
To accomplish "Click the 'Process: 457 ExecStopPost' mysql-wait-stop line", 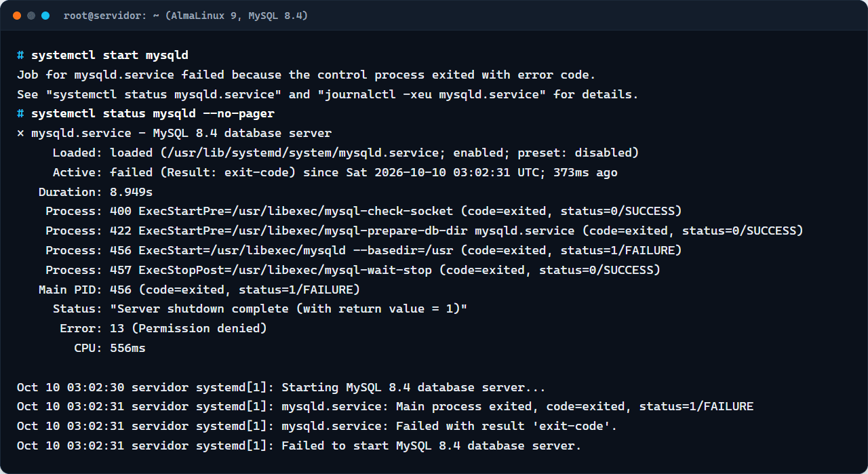I will [353, 271].
